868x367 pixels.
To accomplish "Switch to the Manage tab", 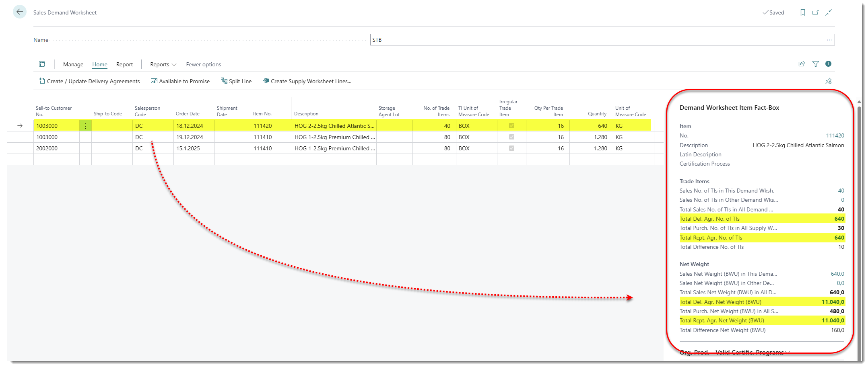I will coord(73,64).
